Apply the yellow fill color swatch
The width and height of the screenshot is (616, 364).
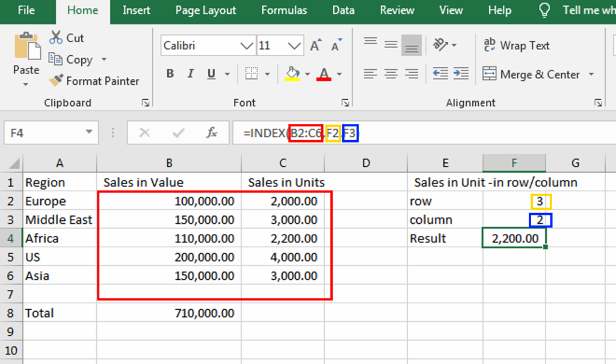[292, 74]
